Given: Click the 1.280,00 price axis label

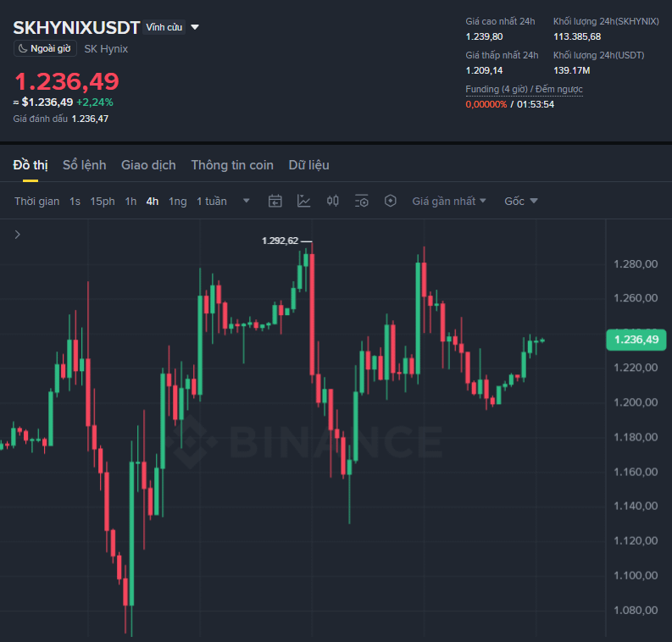Looking at the screenshot, I should pyautogui.click(x=636, y=263).
